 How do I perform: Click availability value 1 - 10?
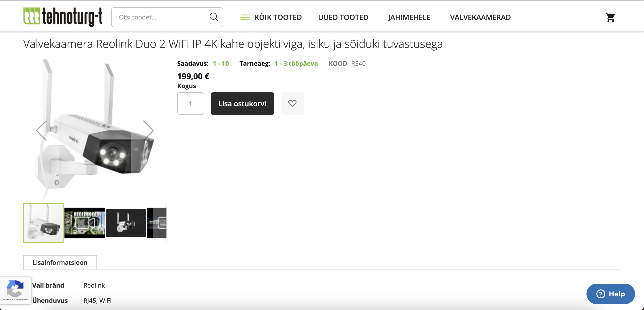pos(221,64)
